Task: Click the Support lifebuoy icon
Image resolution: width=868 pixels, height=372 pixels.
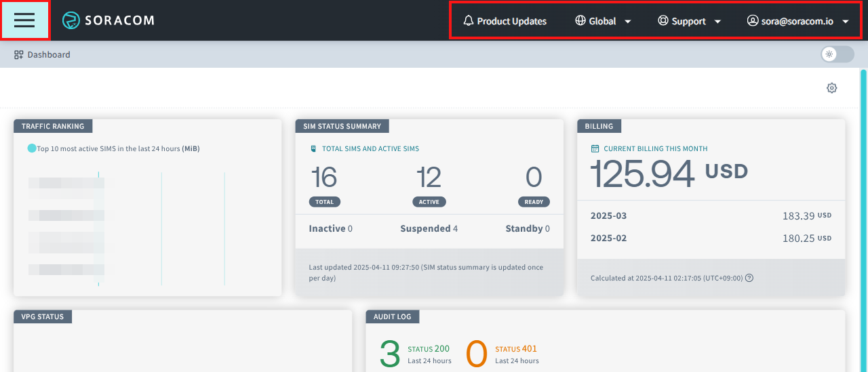Action: (x=663, y=21)
